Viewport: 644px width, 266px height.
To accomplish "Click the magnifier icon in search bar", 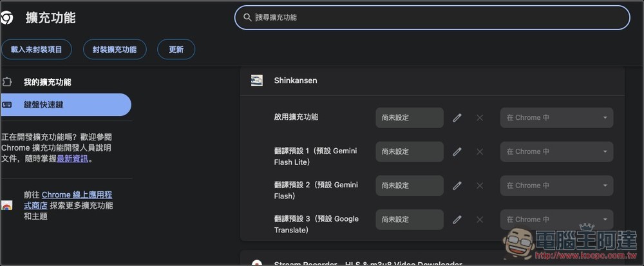I will (247, 17).
